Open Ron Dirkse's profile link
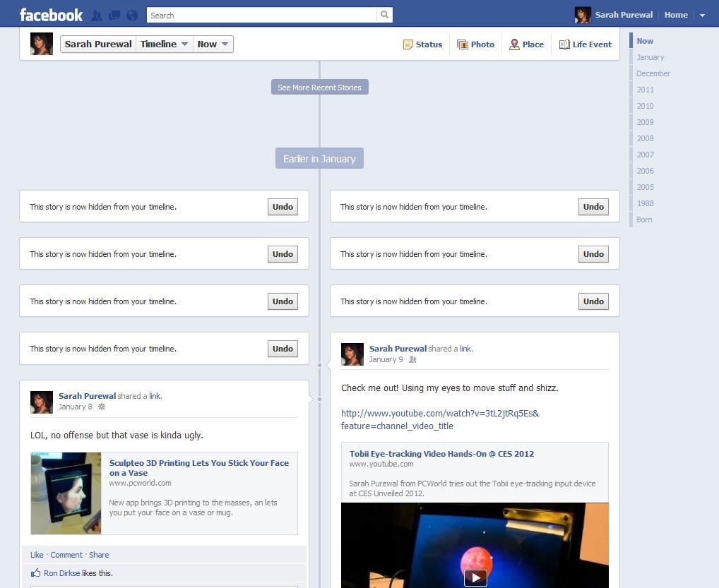 coord(61,573)
